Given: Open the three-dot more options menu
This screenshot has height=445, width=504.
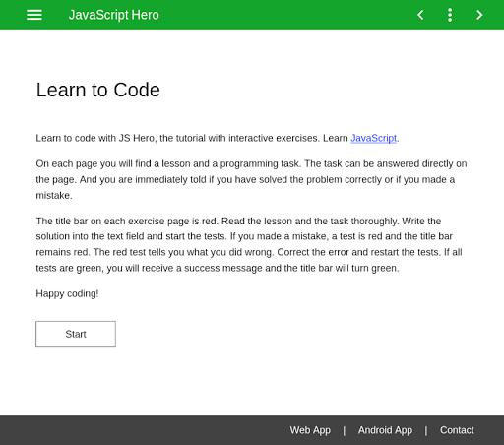Looking at the screenshot, I should pos(450,15).
